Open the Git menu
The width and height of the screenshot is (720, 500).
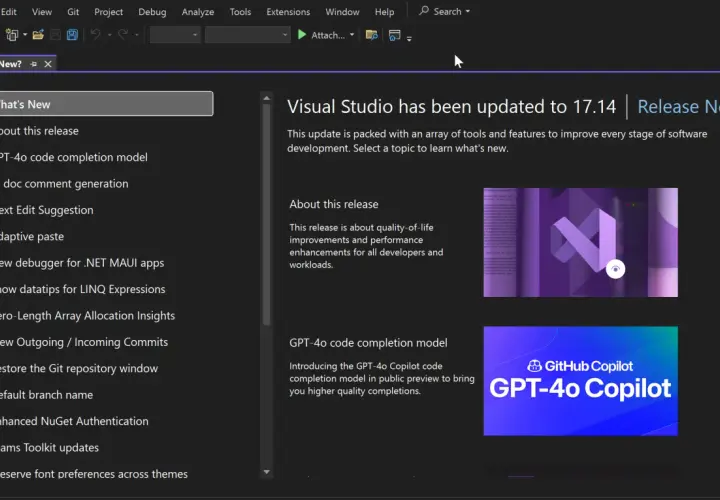tap(73, 12)
